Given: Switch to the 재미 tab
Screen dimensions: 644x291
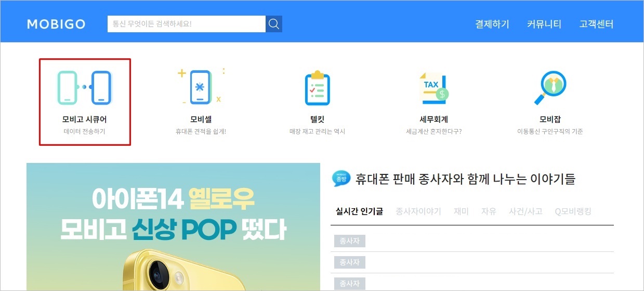Looking at the screenshot, I should (x=461, y=211).
